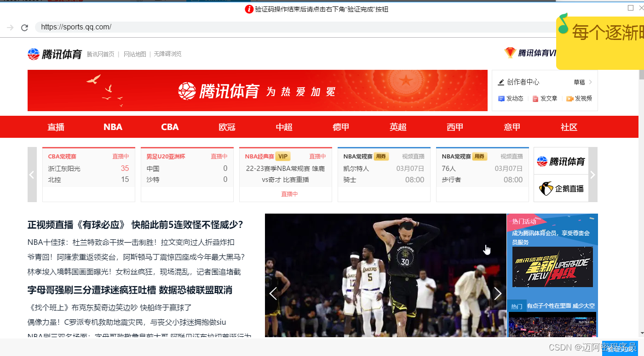Open the story 偶像力量！C罗派专机救助
This screenshot has height=356, width=644.
click(127, 322)
